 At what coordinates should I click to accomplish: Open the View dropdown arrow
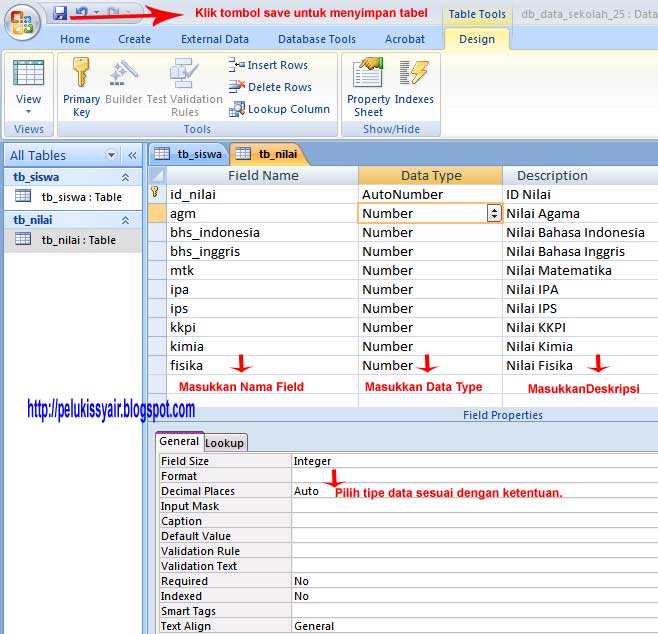29,112
